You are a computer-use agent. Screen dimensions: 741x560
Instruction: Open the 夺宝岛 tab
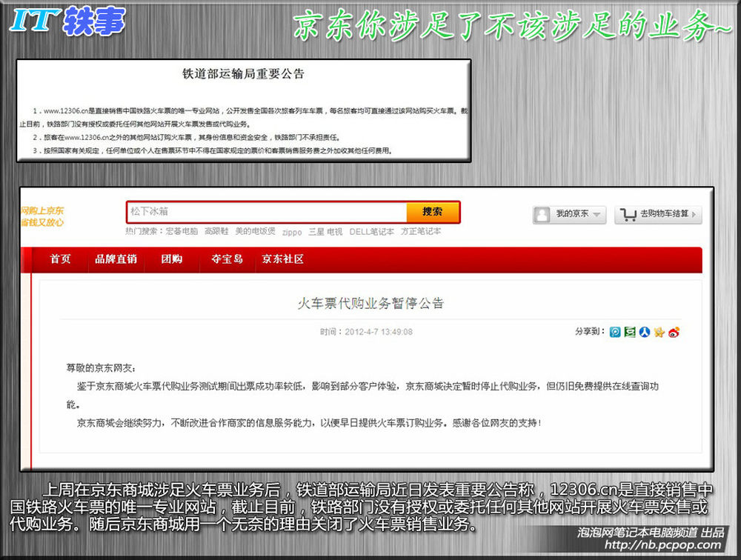(227, 259)
